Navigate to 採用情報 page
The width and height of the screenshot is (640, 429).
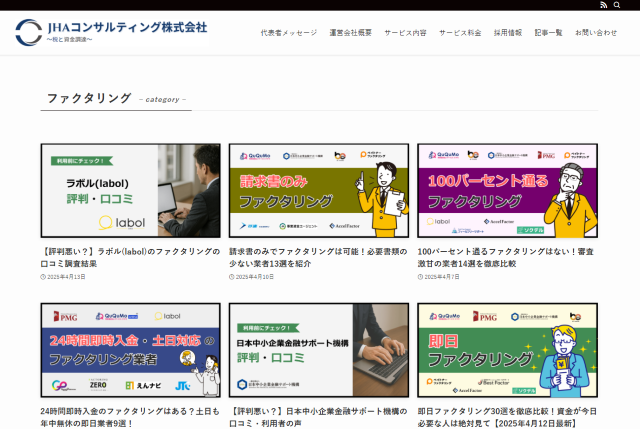pyautogui.click(x=507, y=33)
